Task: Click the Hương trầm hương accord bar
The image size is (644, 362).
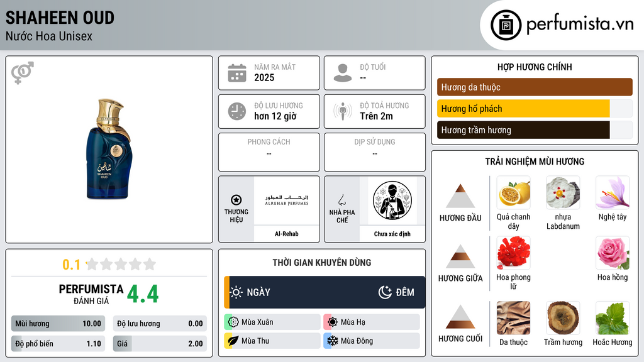Action: coord(535,130)
